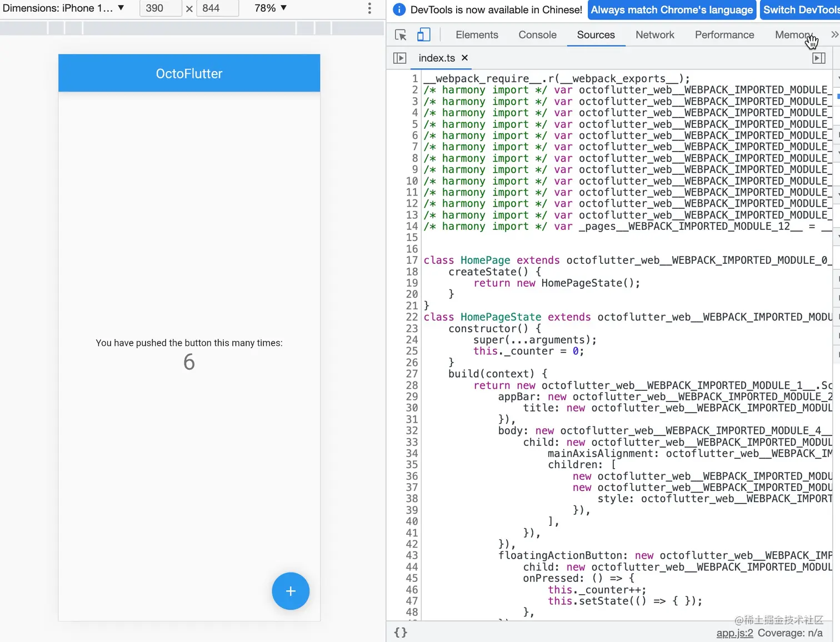Set a breakpoint on line number 46
840x642 pixels.
[x=412, y=590]
